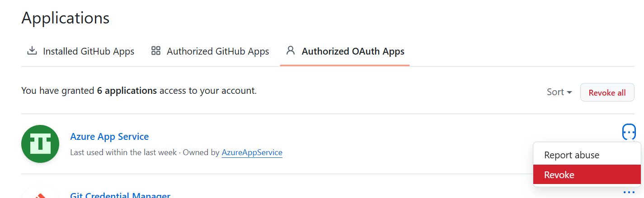Screen dimensions: 644x198
Task: Open the AzureAppService owner link
Action: click(252, 152)
